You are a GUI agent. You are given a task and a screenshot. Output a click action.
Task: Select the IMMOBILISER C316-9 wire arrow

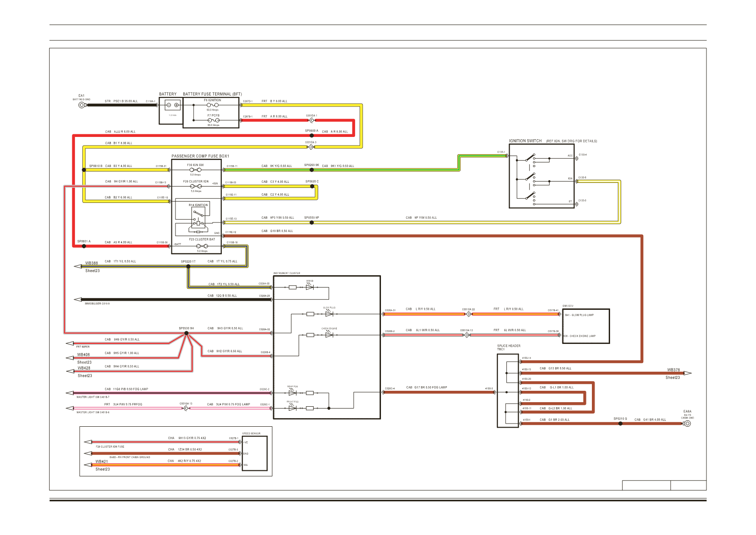(78, 299)
